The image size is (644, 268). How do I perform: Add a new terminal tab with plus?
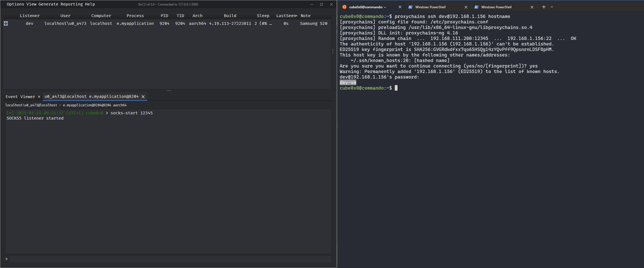(544, 7)
